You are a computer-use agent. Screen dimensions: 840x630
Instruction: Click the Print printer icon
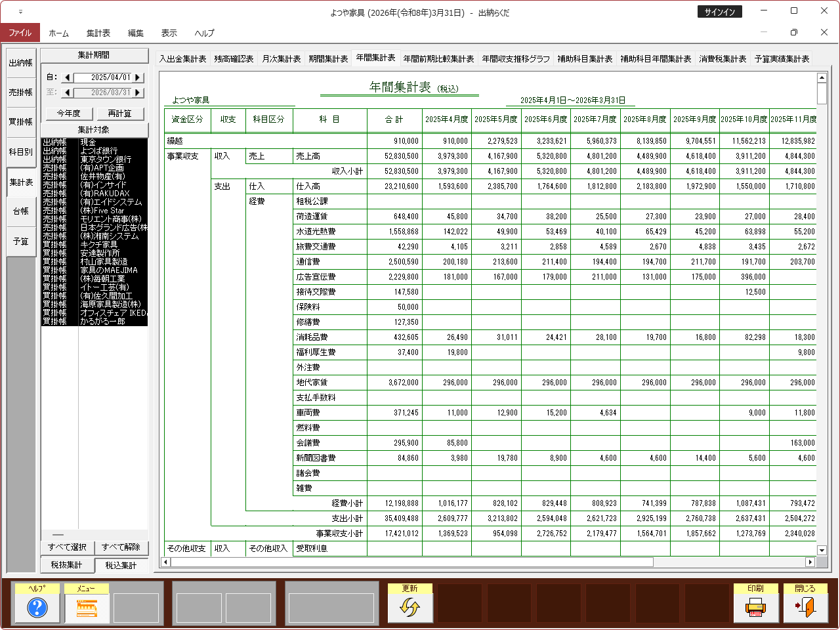click(755, 608)
